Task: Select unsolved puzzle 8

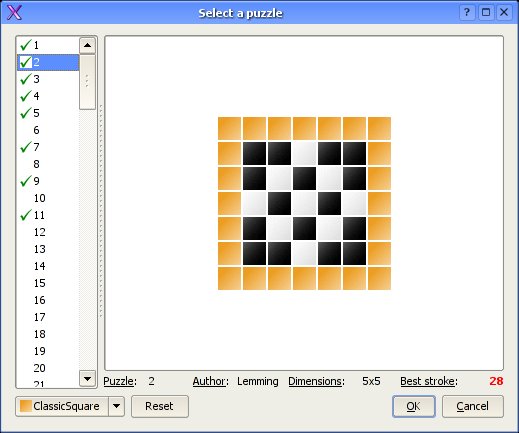Action: pyautogui.click(x=48, y=164)
